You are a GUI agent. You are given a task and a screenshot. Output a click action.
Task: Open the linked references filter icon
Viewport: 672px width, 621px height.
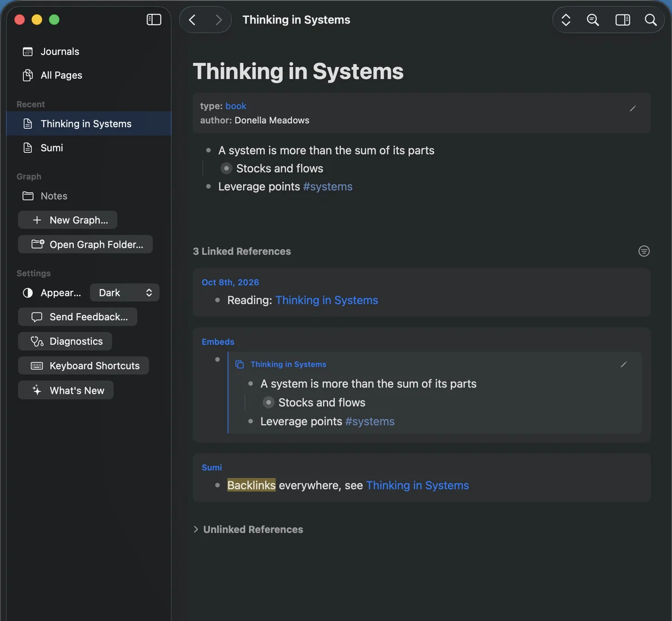point(644,251)
